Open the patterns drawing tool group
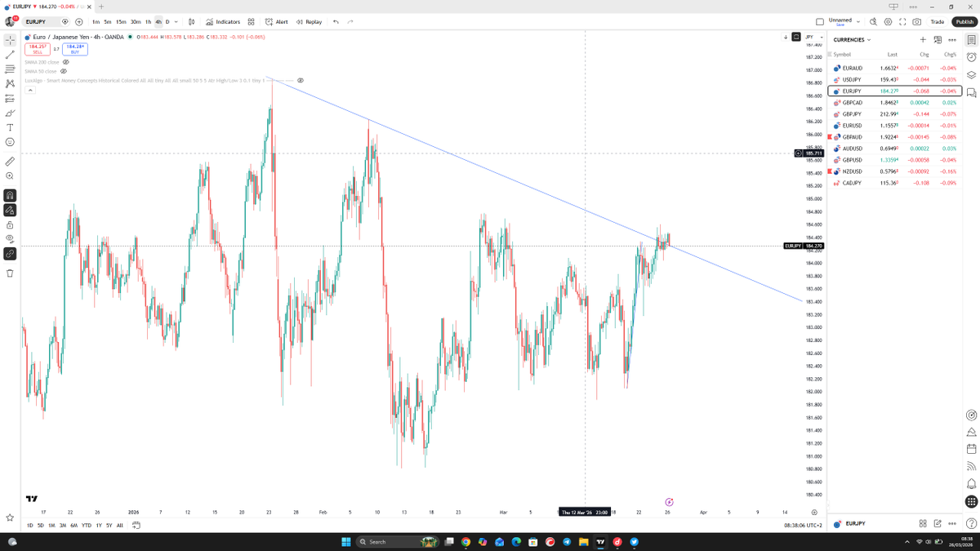Image resolution: width=980 pixels, height=551 pixels. (10, 83)
